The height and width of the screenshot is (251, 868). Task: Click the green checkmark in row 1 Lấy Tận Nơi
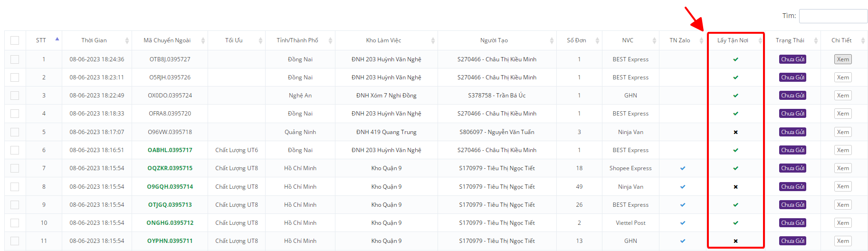pos(735,59)
